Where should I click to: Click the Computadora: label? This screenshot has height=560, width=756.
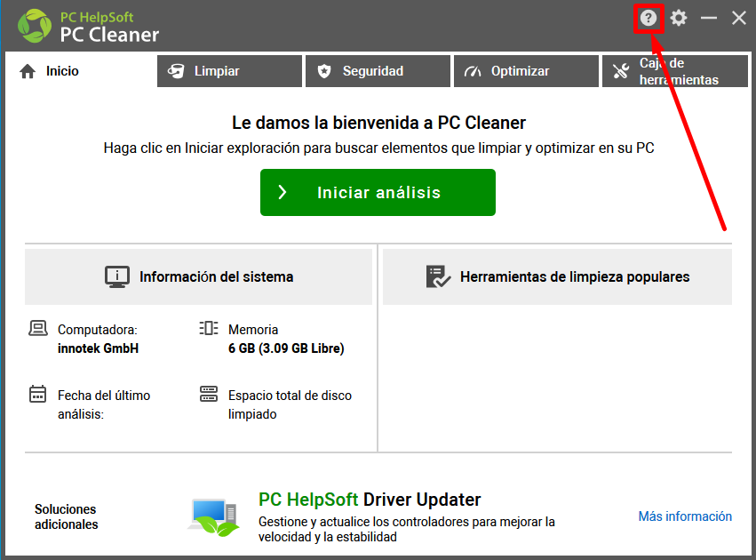[x=98, y=330]
